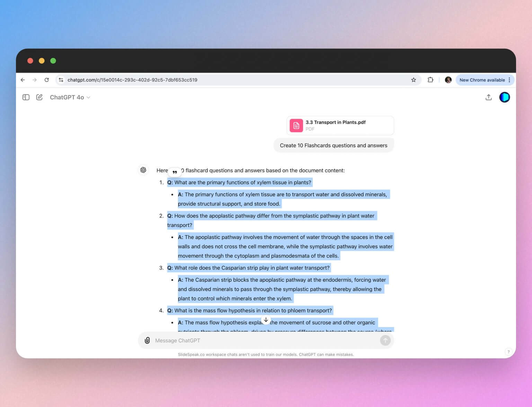Click the send message arrow

pos(385,340)
